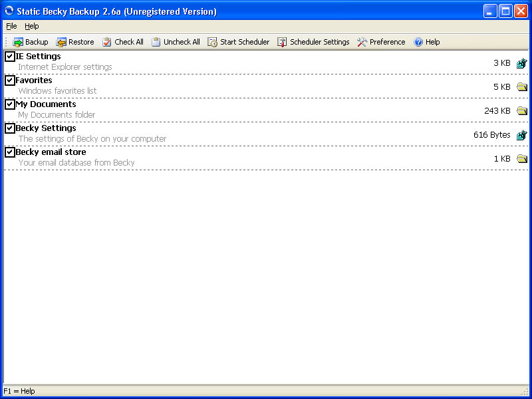Click 'Your email database from Becky' text
This screenshot has height=399, width=532.
pos(76,162)
